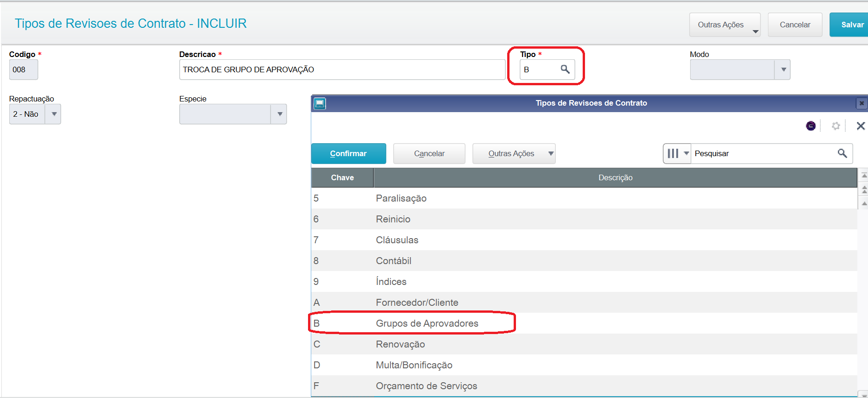
Task: Open the search column filter icon dropdown
Action: coord(677,153)
